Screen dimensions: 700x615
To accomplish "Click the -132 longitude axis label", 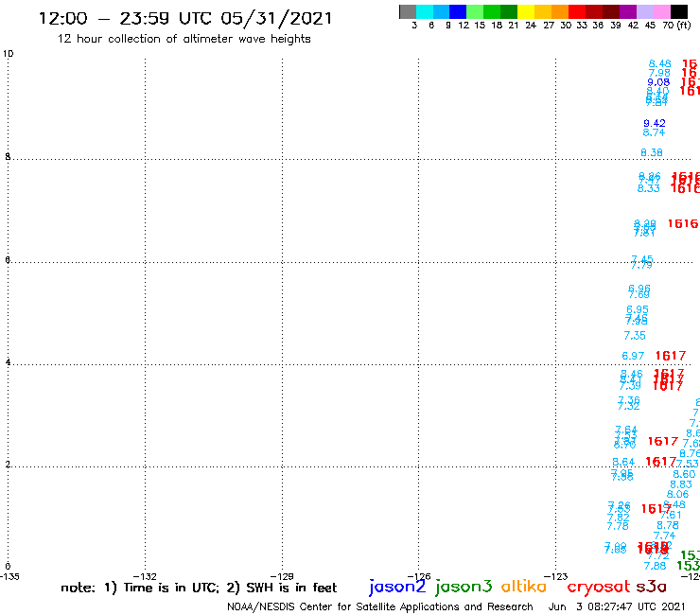I will pyautogui.click(x=145, y=576).
